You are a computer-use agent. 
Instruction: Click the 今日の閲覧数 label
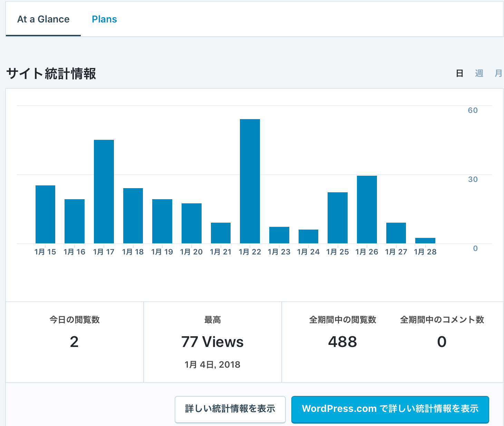point(75,320)
